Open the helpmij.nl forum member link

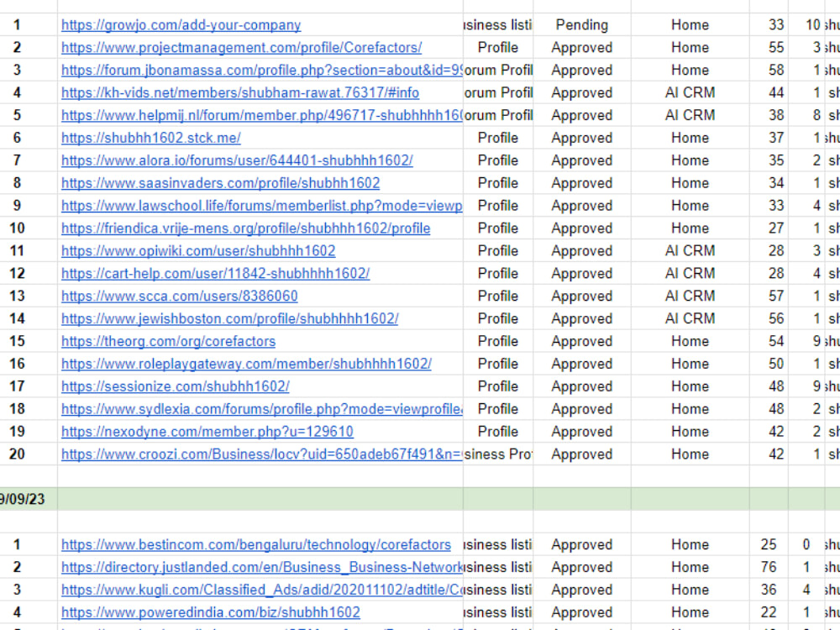point(261,115)
